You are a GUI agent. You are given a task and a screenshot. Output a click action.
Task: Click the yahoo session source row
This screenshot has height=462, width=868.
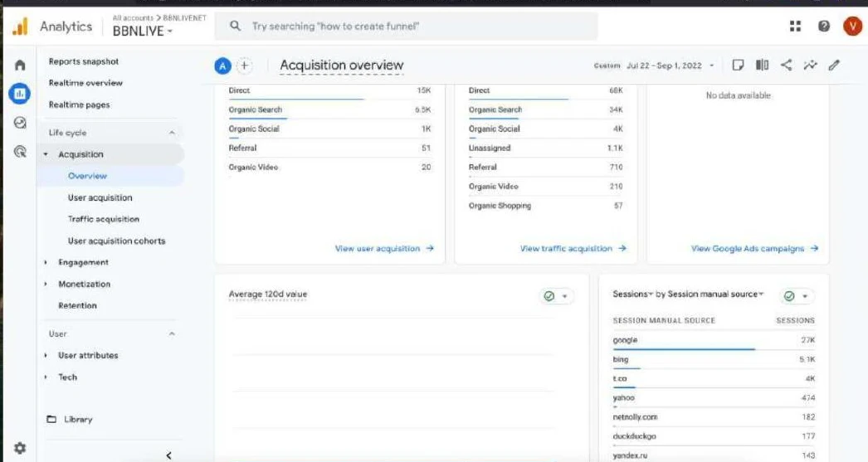(714, 398)
